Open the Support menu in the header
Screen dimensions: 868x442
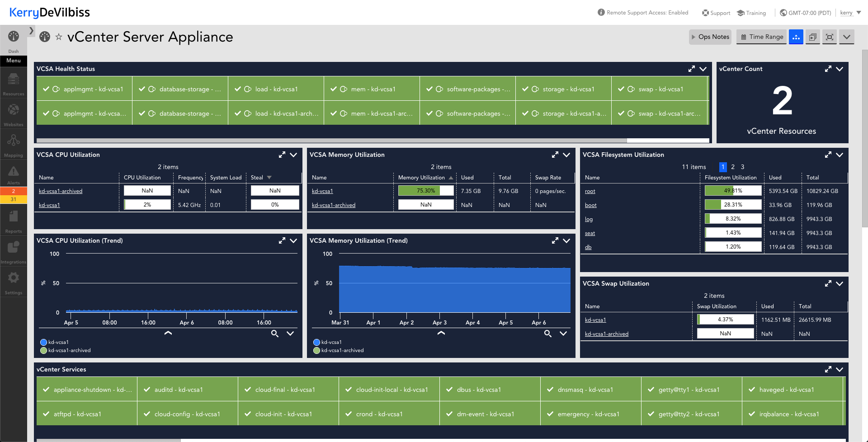716,13
